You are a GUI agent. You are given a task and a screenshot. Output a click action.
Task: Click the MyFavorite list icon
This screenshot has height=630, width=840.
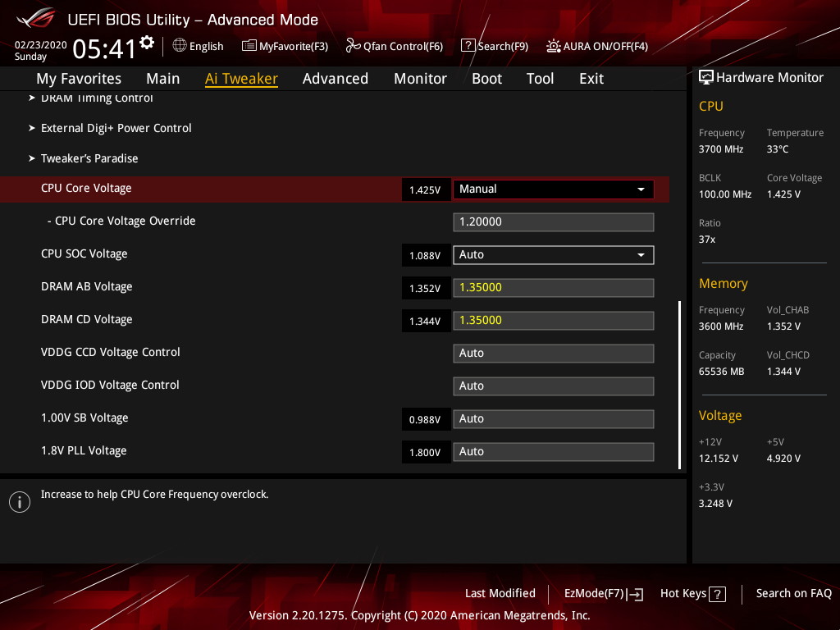pyautogui.click(x=249, y=46)
